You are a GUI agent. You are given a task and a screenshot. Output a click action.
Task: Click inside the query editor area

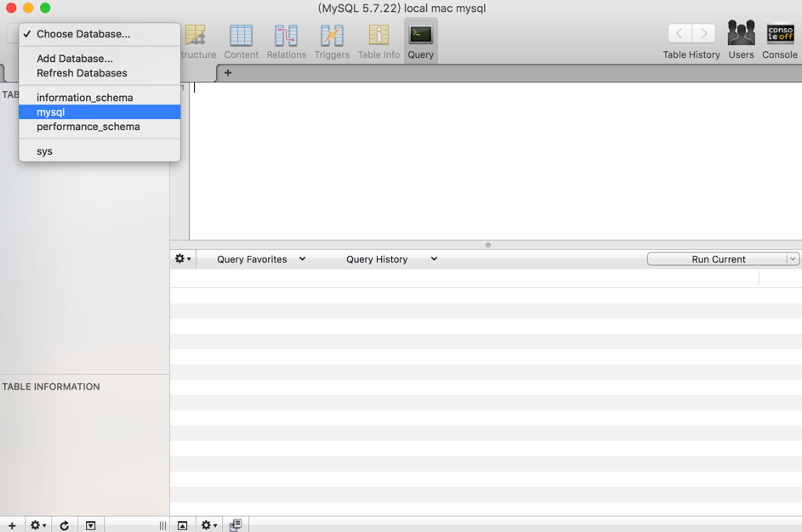[x=495, y=161]
